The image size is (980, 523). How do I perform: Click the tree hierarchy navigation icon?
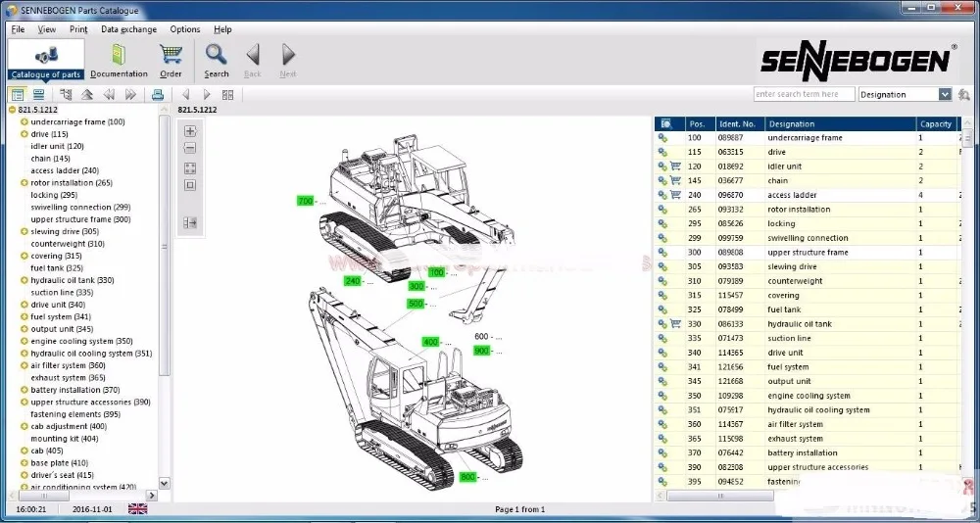(x=67, y=95)
